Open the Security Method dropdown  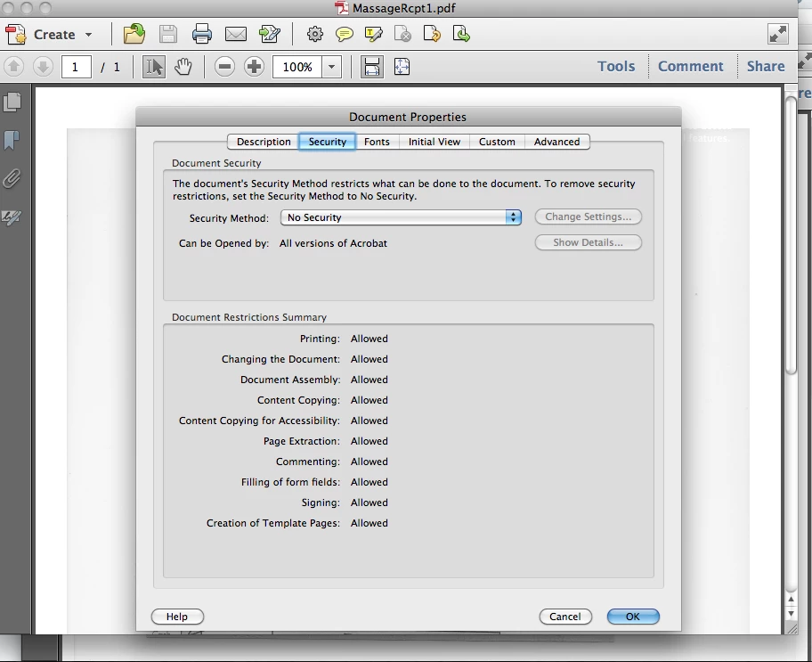tap(401, 217)
